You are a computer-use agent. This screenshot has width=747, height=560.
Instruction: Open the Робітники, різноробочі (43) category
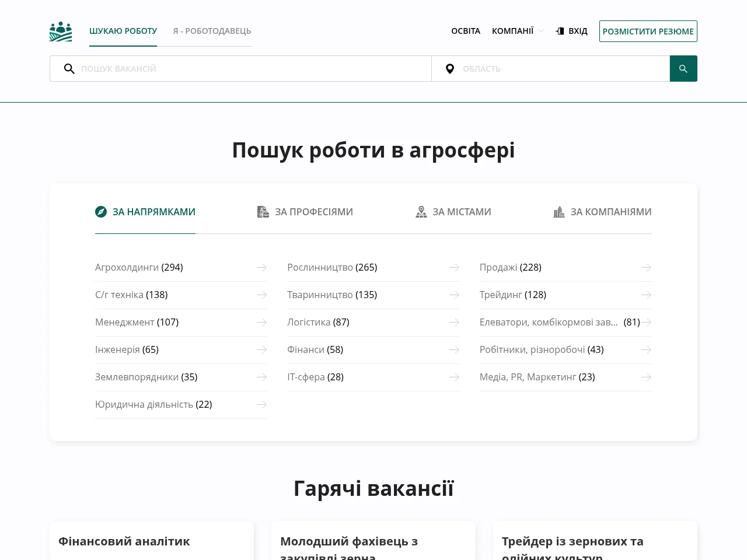pos(566,349)
